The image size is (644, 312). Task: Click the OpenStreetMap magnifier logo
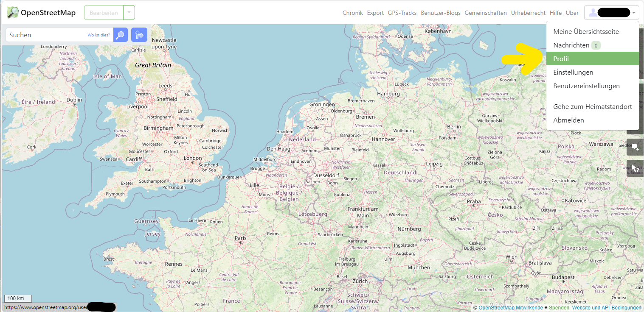point(13,13)
